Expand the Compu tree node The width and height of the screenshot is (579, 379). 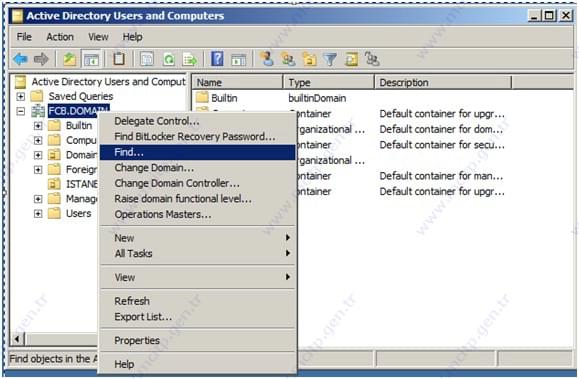[38, 140]
